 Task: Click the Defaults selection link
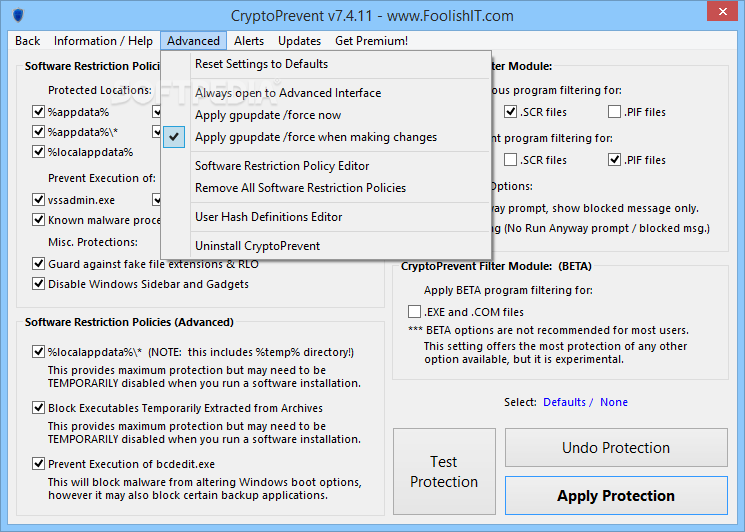tap(564, 402)
